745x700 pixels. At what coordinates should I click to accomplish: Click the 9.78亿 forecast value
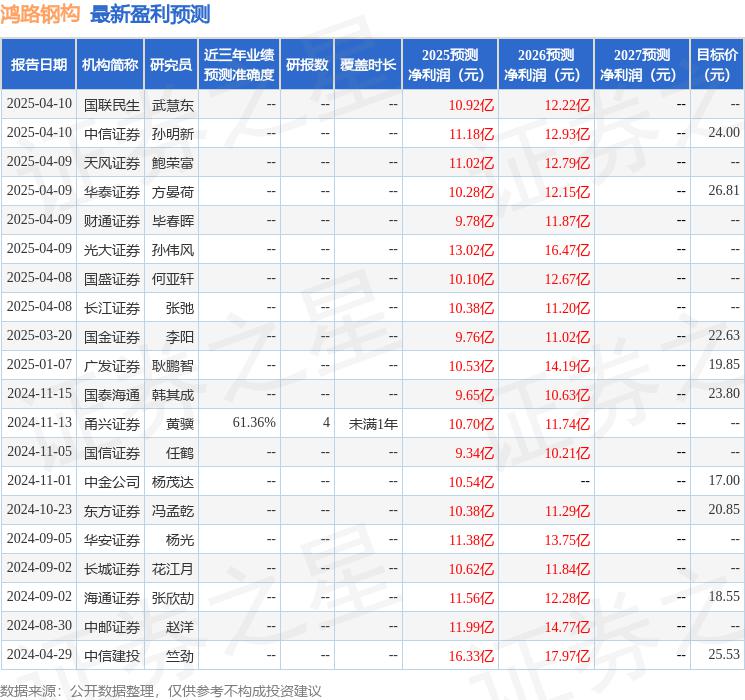[x=475, y=221]
